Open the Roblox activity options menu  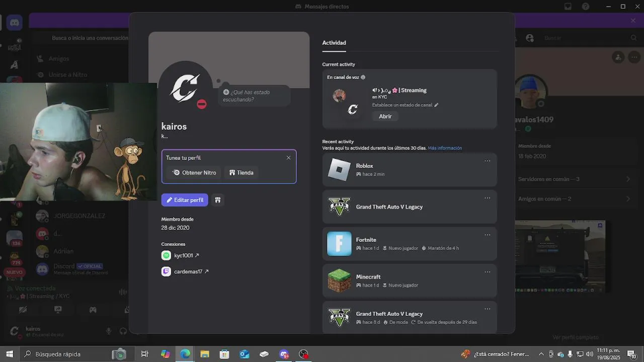pyautogui.click(x=487, y=161)
